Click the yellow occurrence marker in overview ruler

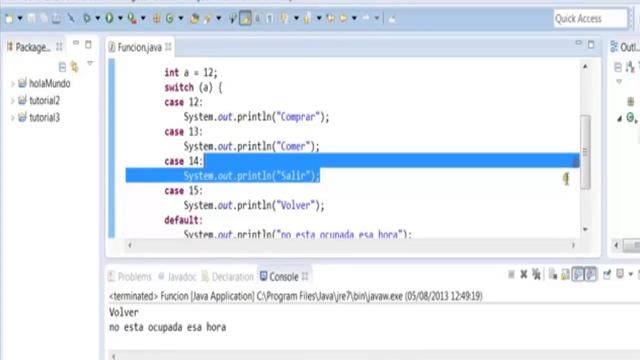(x=566, y=178)
